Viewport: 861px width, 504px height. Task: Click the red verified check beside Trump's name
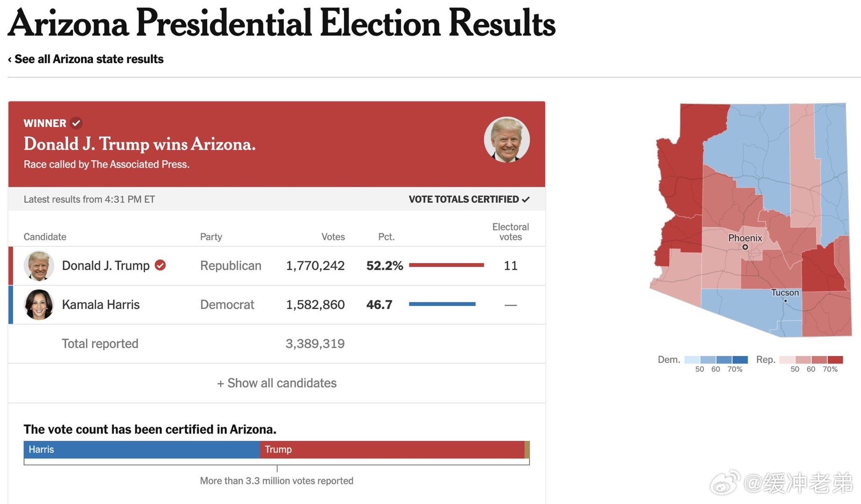click(x=160, y=265)
